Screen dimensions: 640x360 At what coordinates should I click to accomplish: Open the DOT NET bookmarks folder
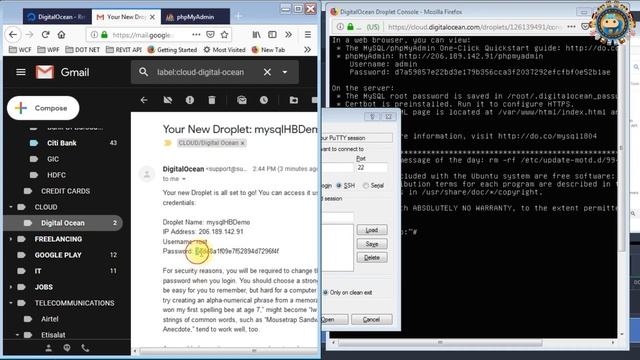pyautogui.click(x=82, y=50)
